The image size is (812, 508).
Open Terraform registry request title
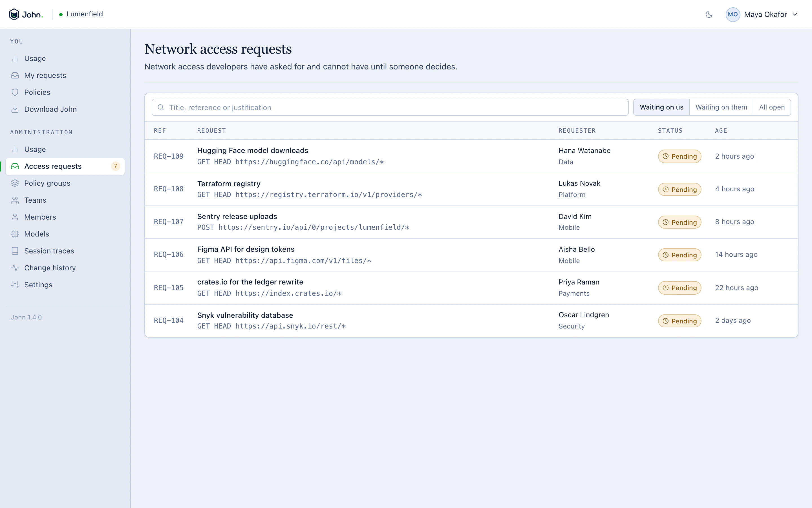[x=229, y=184]
